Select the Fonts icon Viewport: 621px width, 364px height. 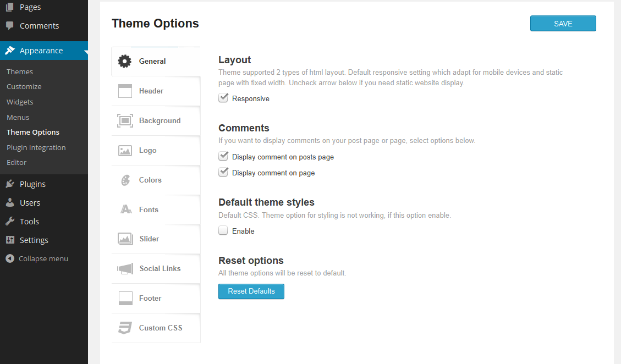coord(126,209)
